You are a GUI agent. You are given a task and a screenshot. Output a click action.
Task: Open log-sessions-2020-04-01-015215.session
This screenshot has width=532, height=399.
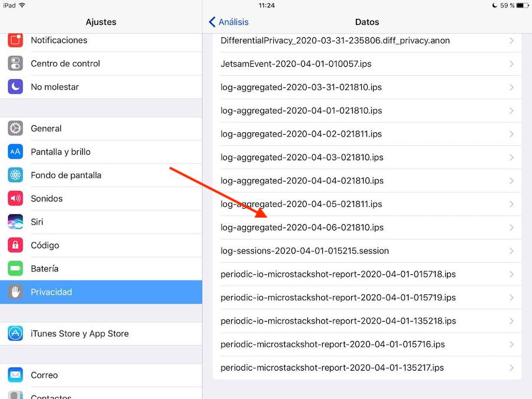367,251
